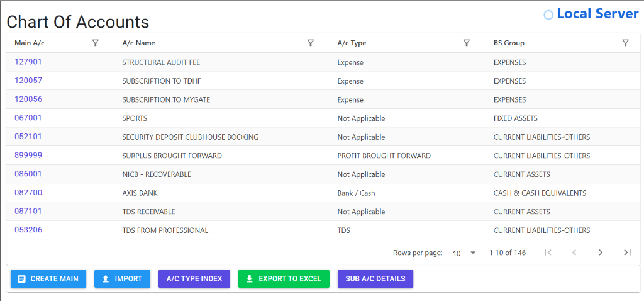The image size is (644, 301).
Task: Export the table to Excel
Action: [284, 279]
